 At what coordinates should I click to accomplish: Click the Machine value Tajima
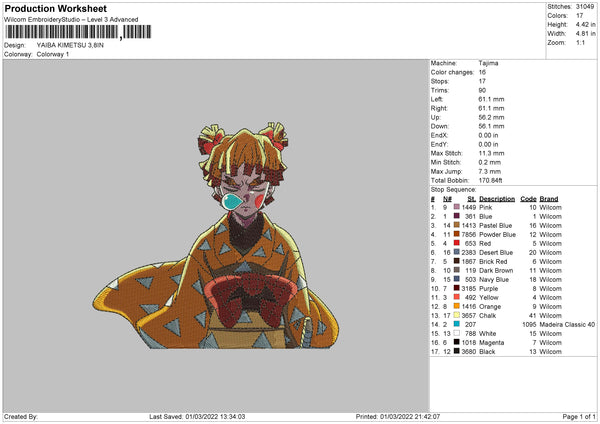(x=488, y=63)
